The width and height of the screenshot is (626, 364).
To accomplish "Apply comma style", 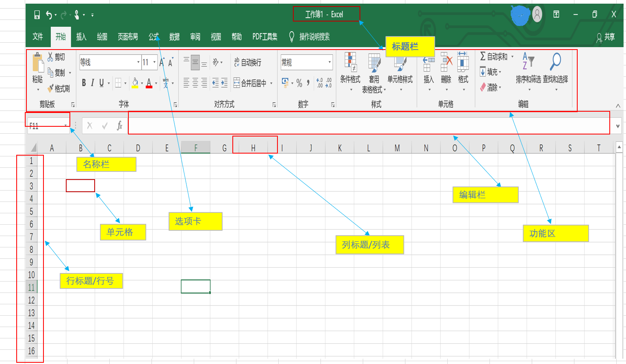I will pos(308,83).
